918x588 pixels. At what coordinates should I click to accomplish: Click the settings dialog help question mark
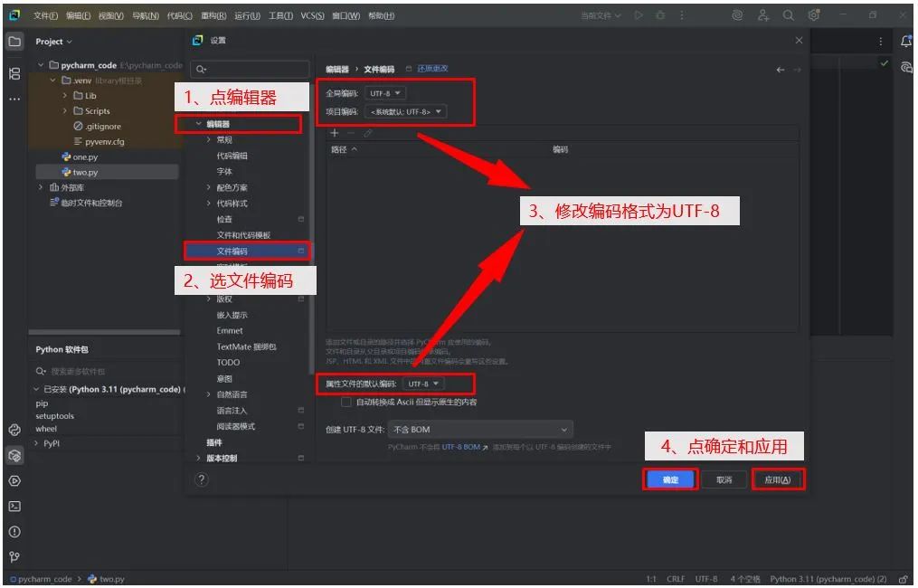coord(202,481)
